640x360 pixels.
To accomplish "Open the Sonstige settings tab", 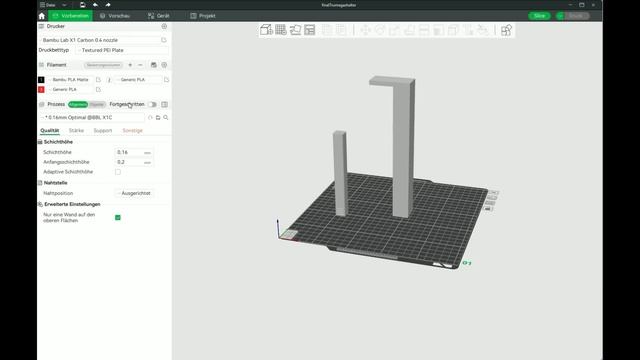I will (x=133, y=131).
